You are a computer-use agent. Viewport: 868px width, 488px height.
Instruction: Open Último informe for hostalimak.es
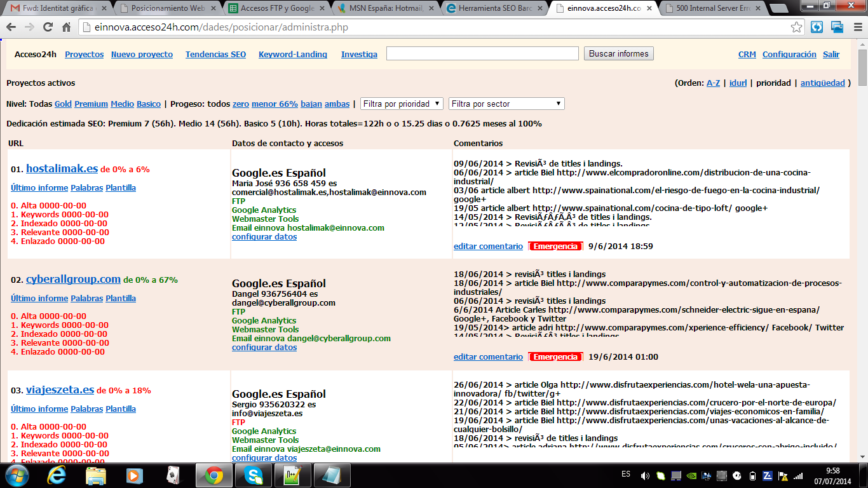(39, 188)
